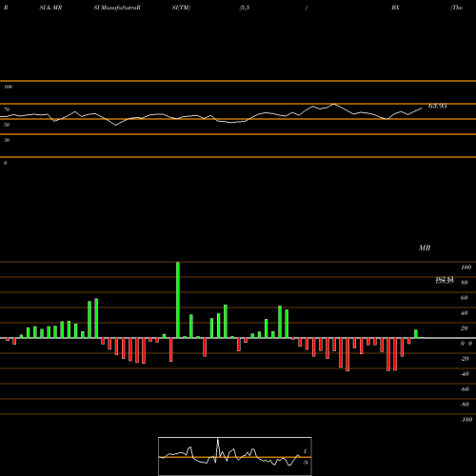
Task: Click the RSI axis label 50
Action: coord(7,125)
